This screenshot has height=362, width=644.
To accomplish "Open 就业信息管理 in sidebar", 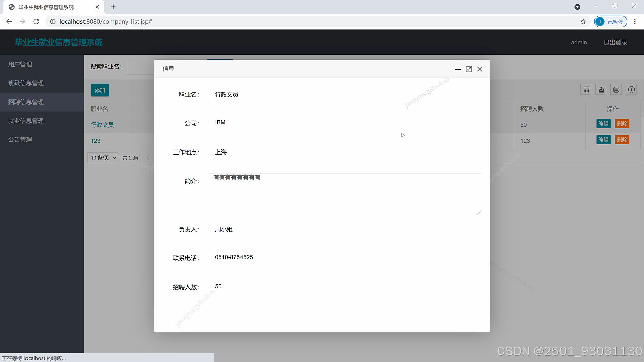I will 42,121.
